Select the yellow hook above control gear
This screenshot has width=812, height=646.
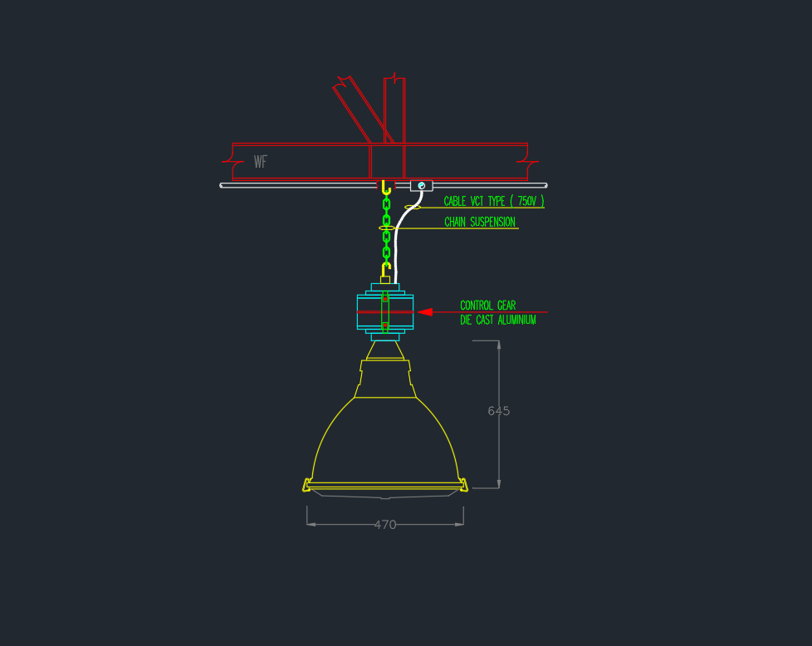click(x=384, y=269)
